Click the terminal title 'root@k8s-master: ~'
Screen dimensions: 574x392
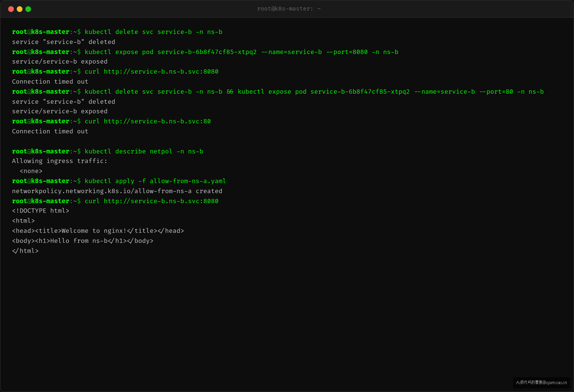coord(289,9)
